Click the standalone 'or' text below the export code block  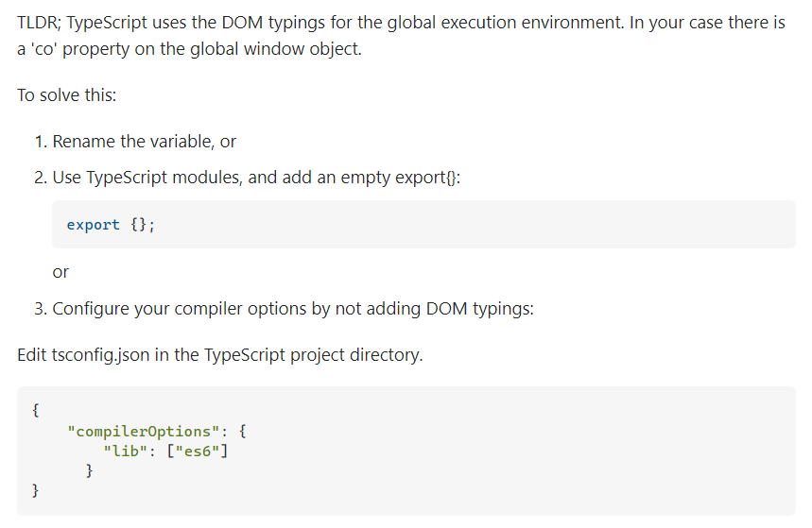[x=60, y=272]
